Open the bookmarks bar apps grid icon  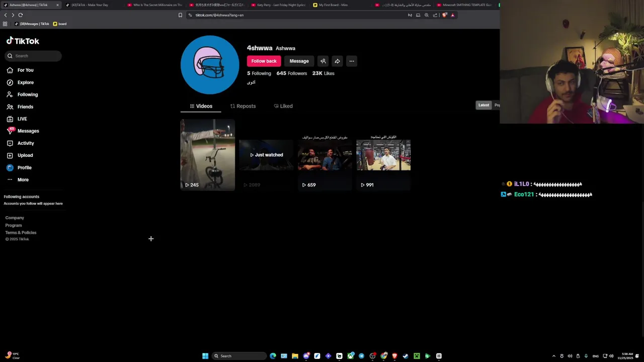pyautogui.click(x=5, y=24)
